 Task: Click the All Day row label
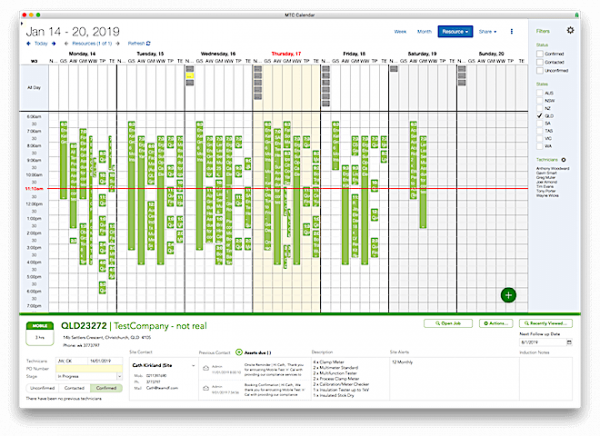34,88
